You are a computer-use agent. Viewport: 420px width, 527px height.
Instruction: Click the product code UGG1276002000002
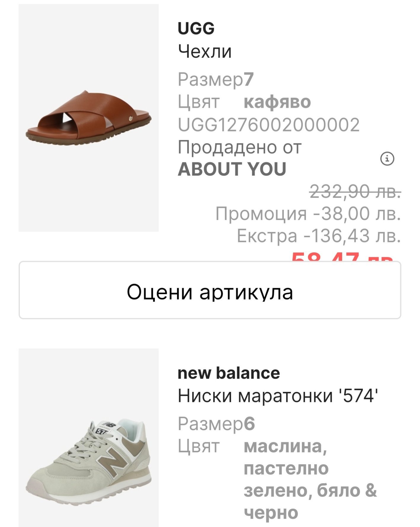269,124
